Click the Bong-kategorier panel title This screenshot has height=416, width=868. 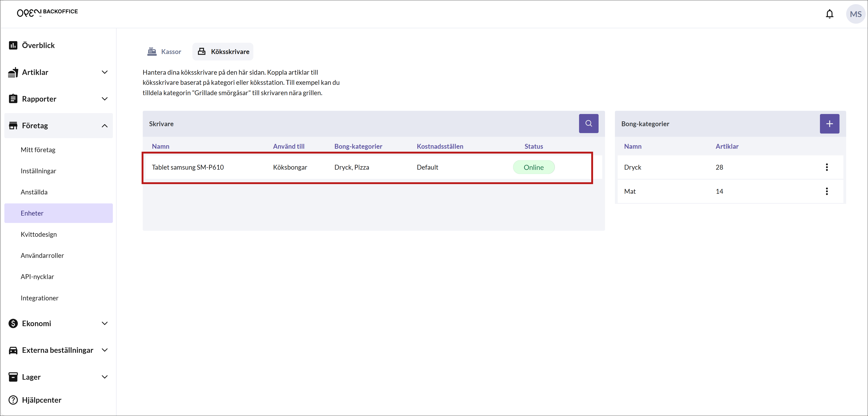click(x=645, y=124)
